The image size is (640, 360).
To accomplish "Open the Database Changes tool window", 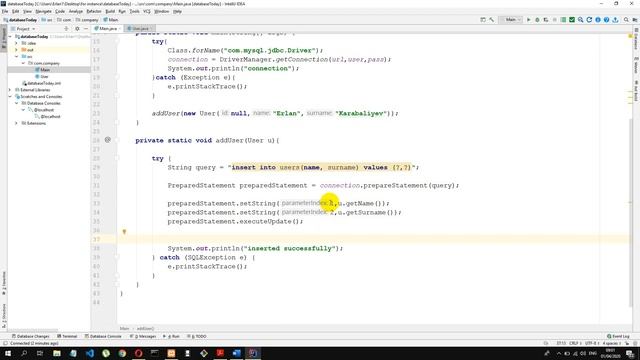I will coord(31,336).
